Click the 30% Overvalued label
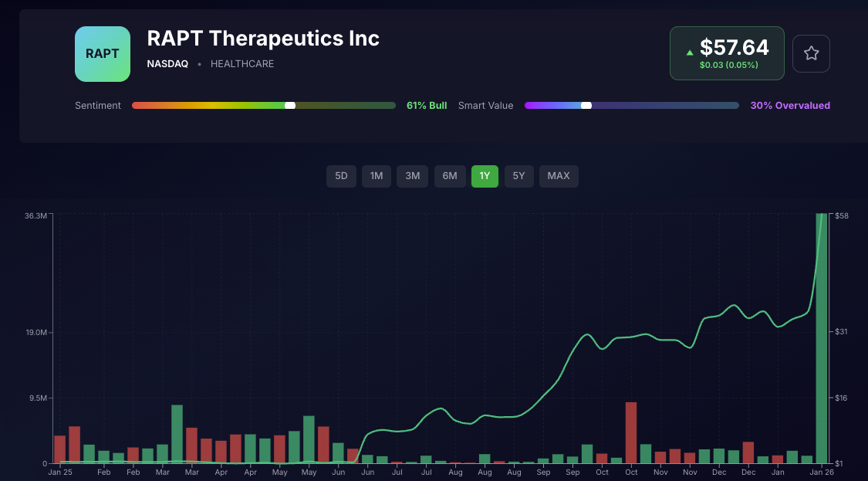Viewport: 868px width, 481px height. 790,106
